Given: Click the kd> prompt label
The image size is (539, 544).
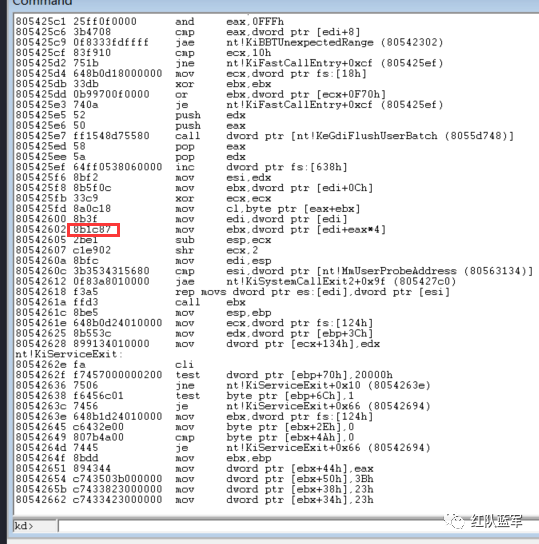Looking at the screenshot, I should tap(24, 526).
